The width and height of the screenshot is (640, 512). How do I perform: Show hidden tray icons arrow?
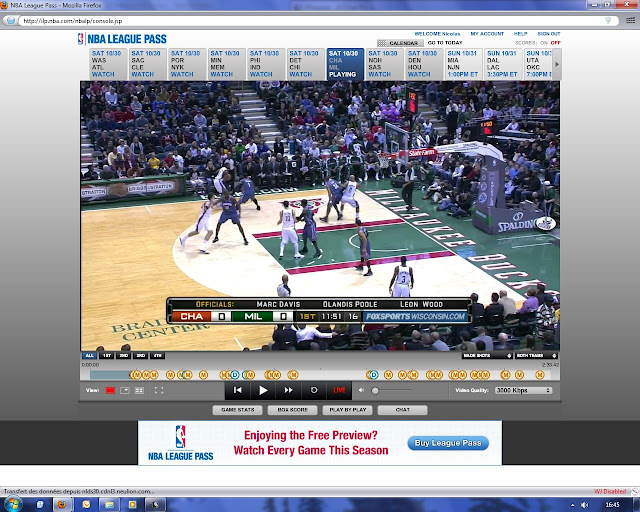[x=573, y=505]
